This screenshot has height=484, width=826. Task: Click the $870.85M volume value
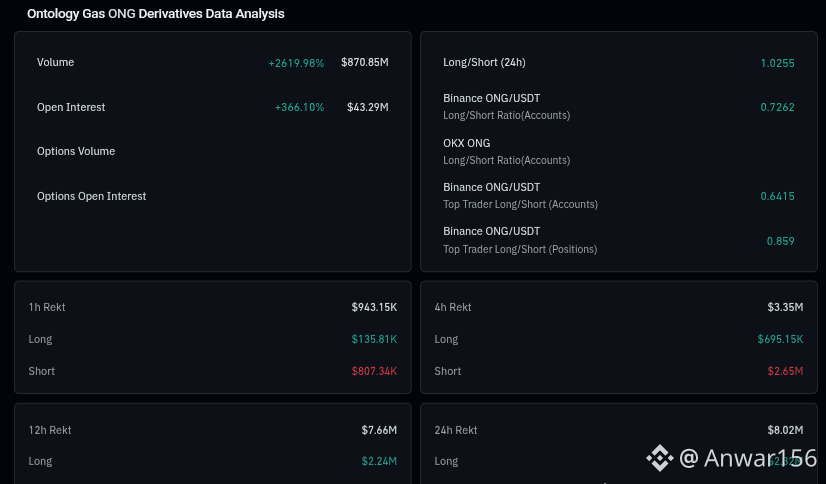click(x=365, y=62)
